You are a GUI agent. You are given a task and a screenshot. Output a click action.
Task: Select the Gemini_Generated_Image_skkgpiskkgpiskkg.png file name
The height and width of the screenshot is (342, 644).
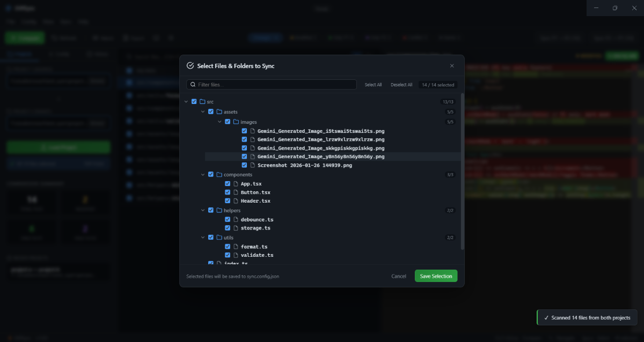[321, 148]
